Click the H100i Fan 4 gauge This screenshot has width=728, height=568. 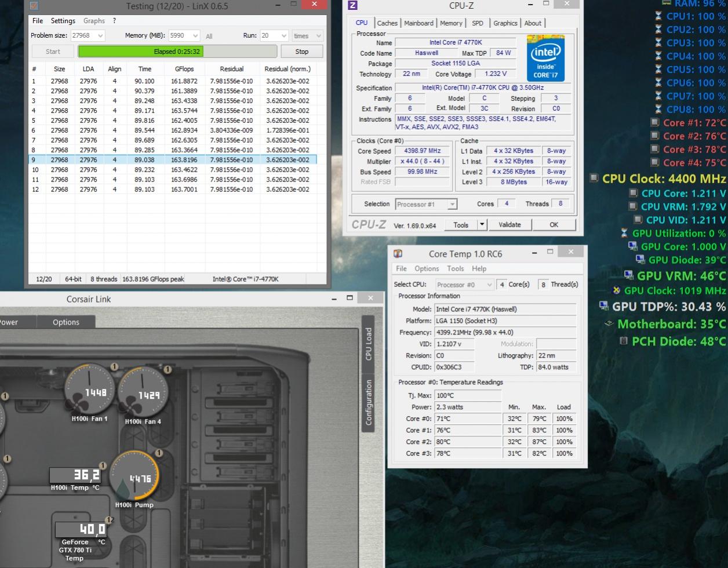coord(143,392)
